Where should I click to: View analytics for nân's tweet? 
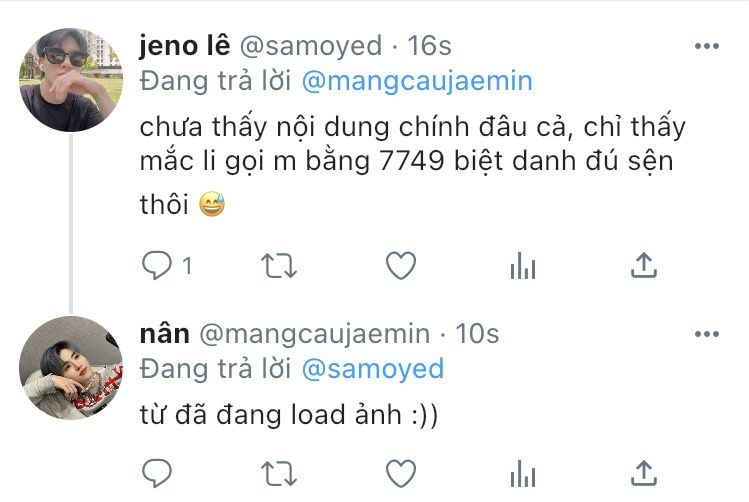(x=523, y=473)
